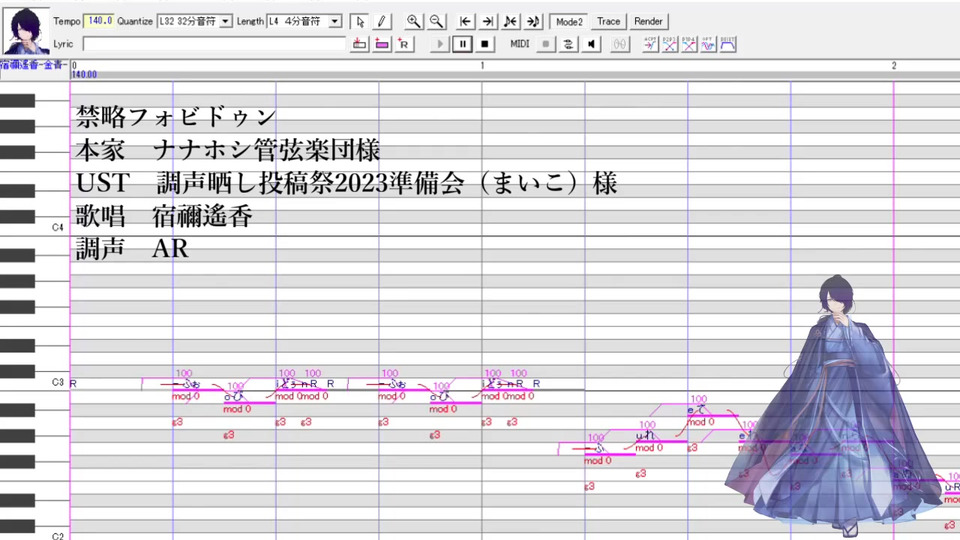Apply the P1P4 crossfade icon
960x540 pixels.
pos(689,44)
